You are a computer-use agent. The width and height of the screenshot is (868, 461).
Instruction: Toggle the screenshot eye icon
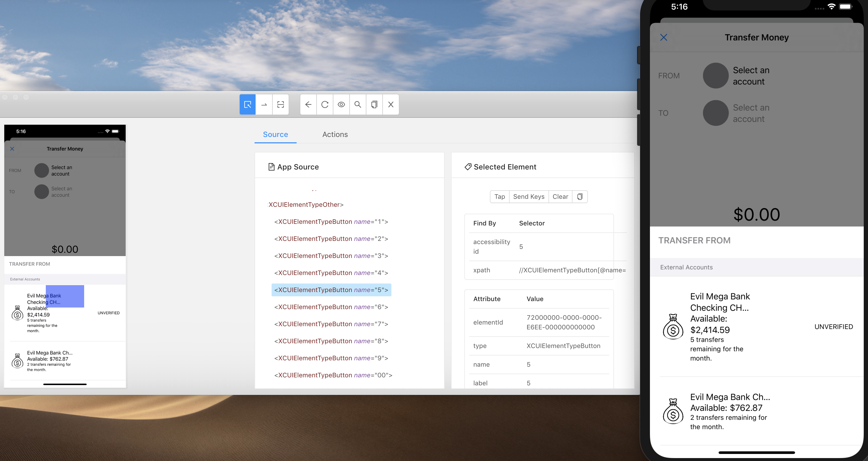341,104
